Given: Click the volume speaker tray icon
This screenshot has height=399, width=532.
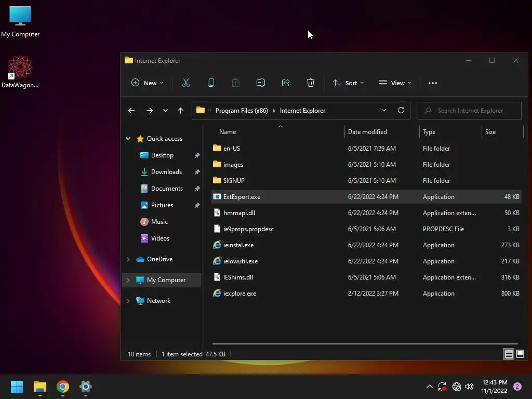Looking at the screenshot, I should click(469, 387).
